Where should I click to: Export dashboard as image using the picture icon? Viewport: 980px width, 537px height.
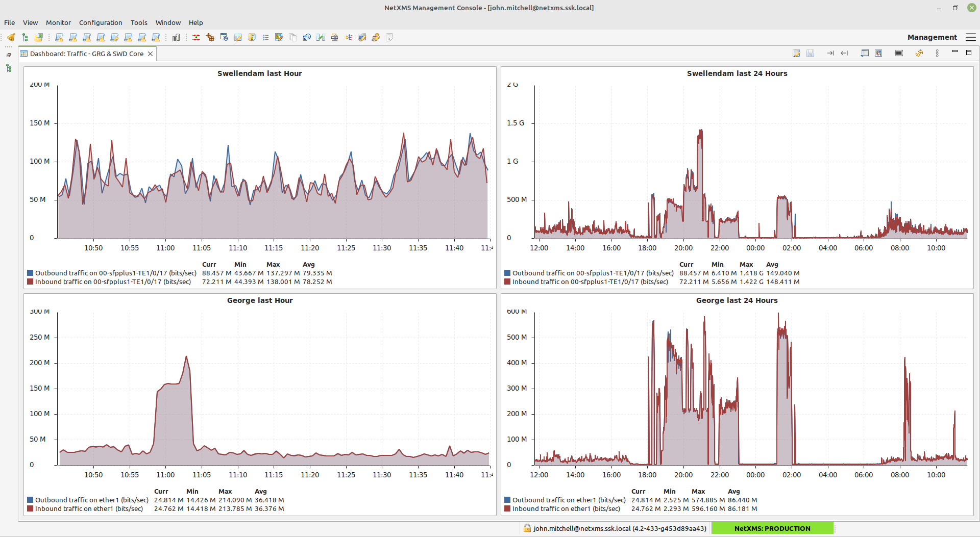pos(879,53)
